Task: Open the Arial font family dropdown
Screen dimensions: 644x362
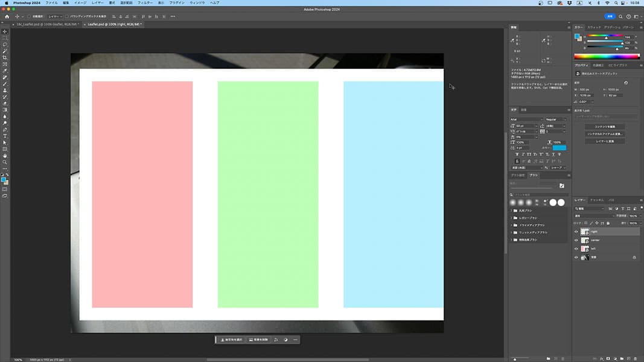Action: (x=526, y=119)
